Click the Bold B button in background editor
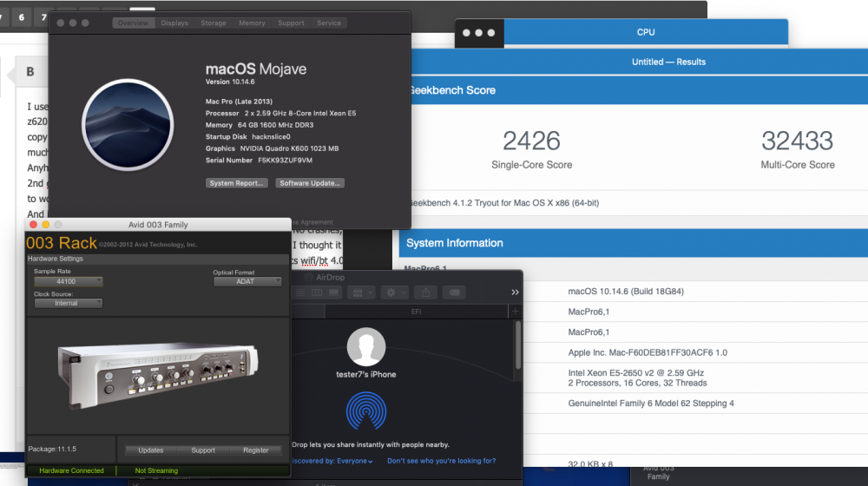868x486 pixels. [x=30, y=72]
